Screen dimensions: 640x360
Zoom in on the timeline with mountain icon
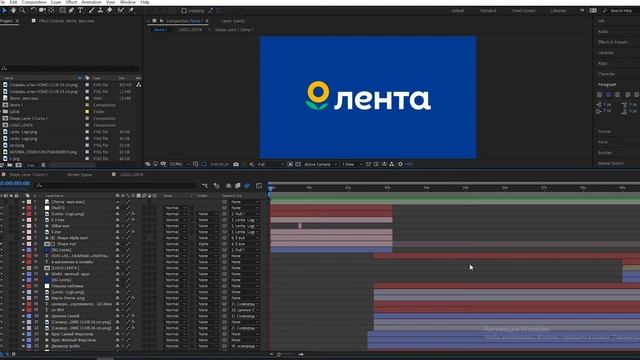pos(301,354)
